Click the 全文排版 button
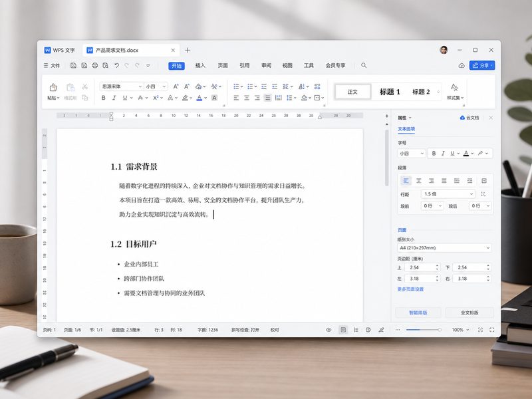Screen dimensions: 532x399 pos(469,313)
